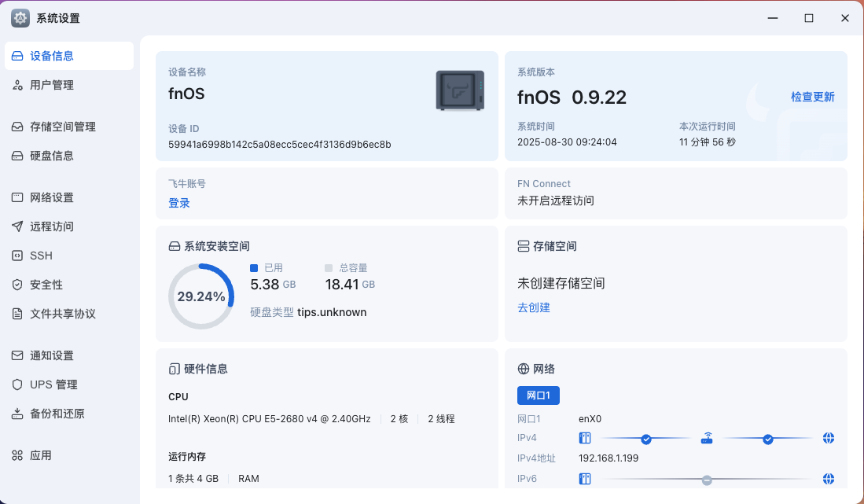The width and height of the screenshot is (864, 504).
Task: Select the 设备信息 sidebar icon
Action: click(x=17, y=56)
